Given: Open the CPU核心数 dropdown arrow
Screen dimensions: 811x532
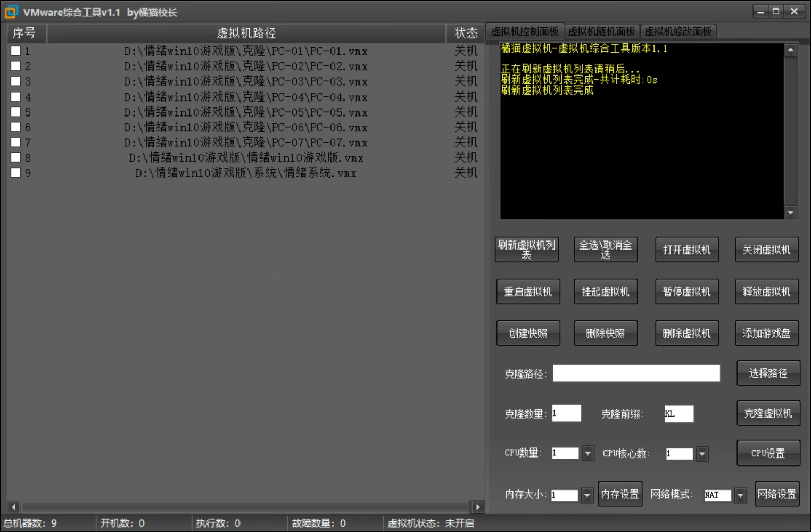Looking at the screenshot, I should (702, 454).
